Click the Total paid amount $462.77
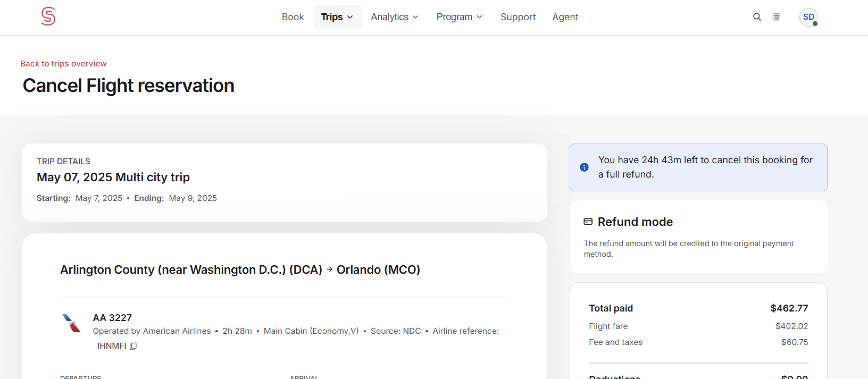 click(x=789, y=308)
